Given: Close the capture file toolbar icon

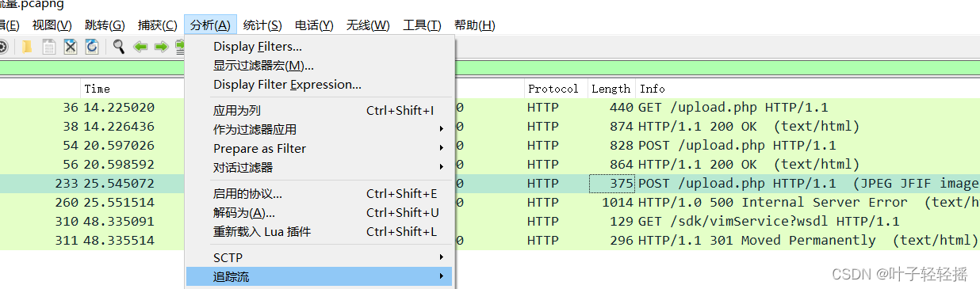Looking at the screenshot, I should 71,47.
